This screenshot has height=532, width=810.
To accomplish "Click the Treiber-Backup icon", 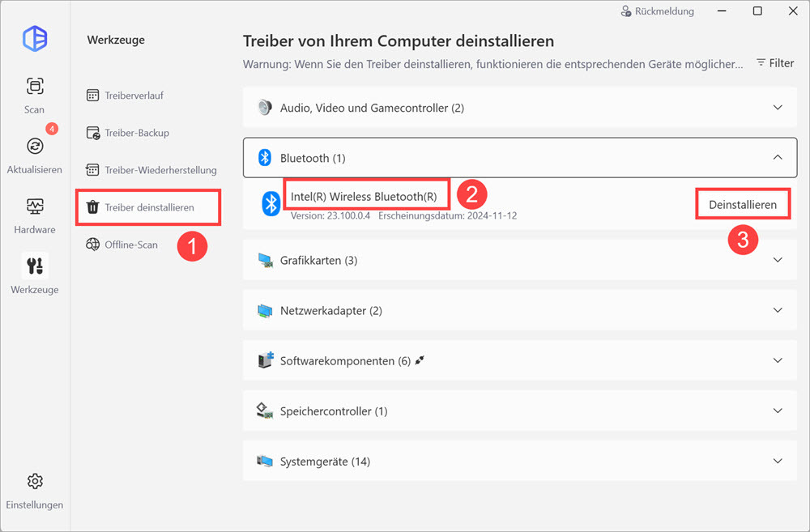I will point(93,133).
